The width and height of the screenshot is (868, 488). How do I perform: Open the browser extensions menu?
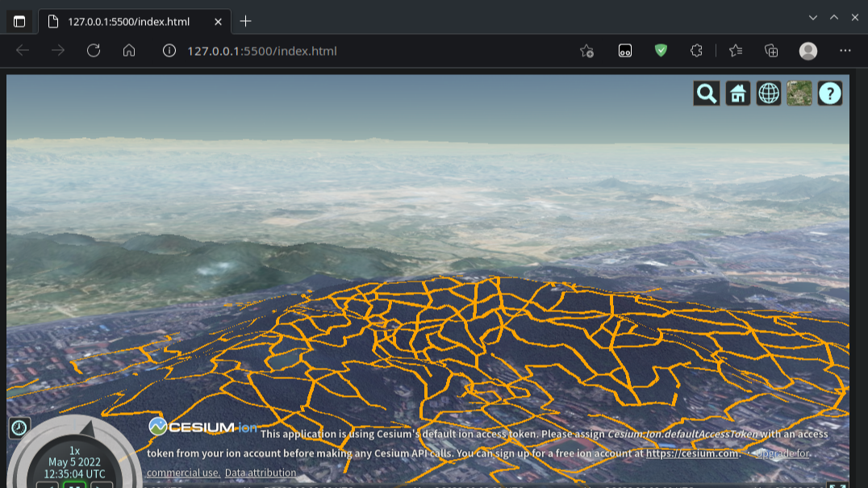(x=696, y=51)
